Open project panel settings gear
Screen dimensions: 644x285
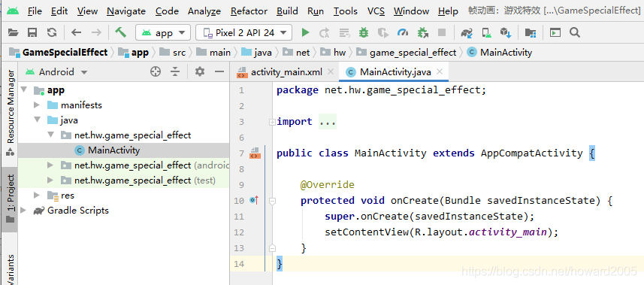pyautogui.click(x=200, y=72)
